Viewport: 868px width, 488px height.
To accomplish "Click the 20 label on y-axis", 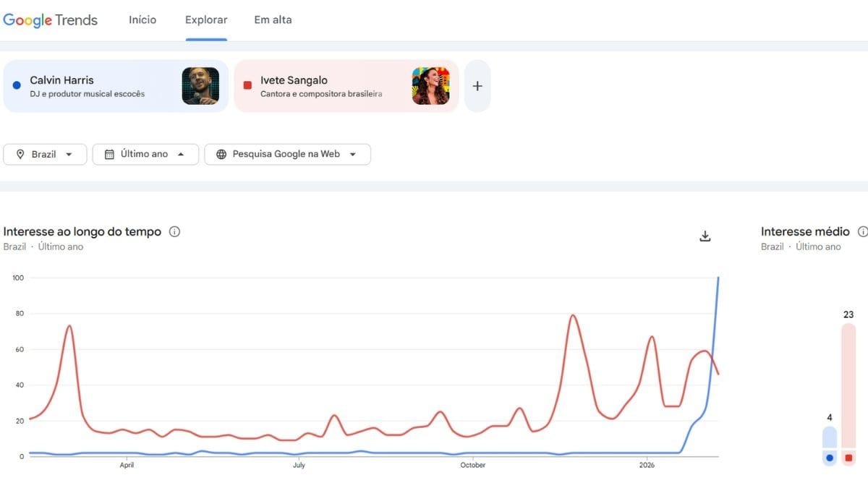I will [x=20, y=421].
